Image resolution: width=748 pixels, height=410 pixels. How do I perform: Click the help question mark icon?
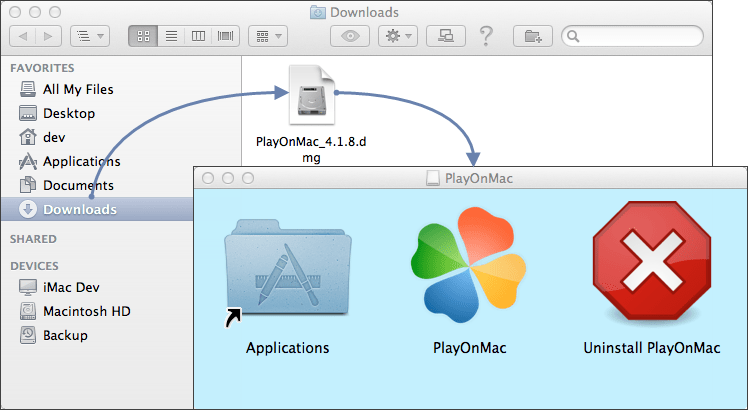[x=486, y=36]
